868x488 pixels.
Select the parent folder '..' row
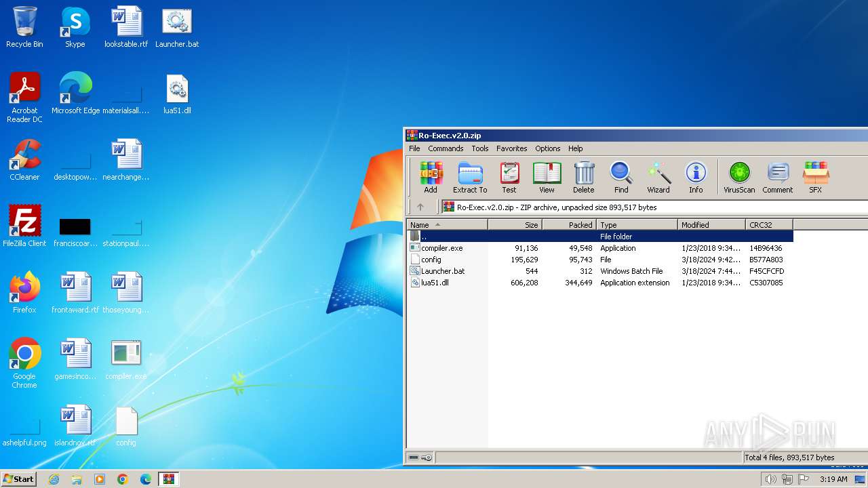tap(600, 237)
